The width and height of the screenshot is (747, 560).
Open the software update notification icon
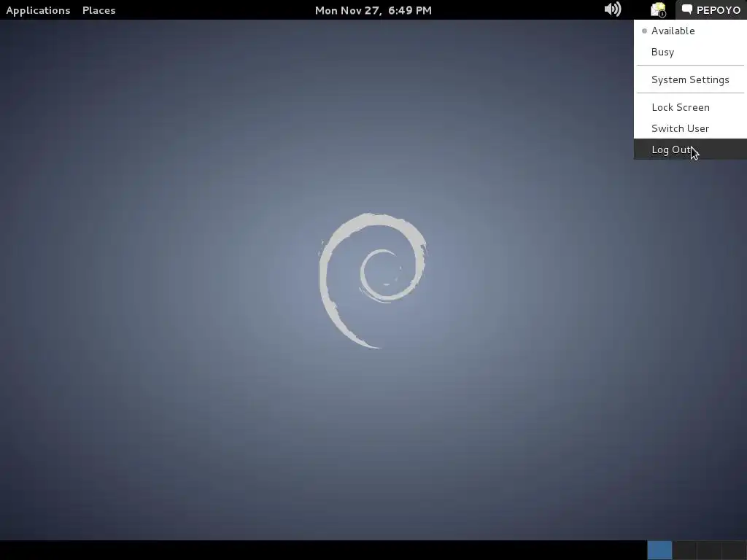pyautogui.click(x=659, y=9)
